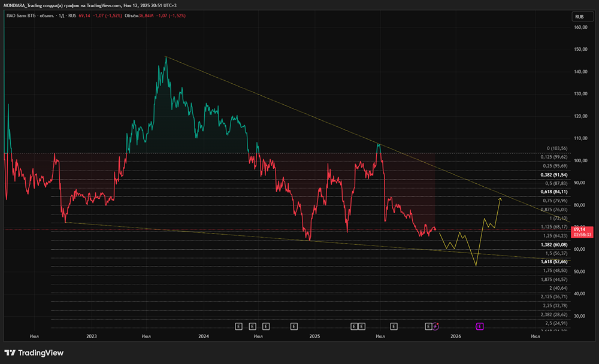Open the E marker touching the lightning icon
The width and height of the screenshot is (599, 364).
[428, 326]
